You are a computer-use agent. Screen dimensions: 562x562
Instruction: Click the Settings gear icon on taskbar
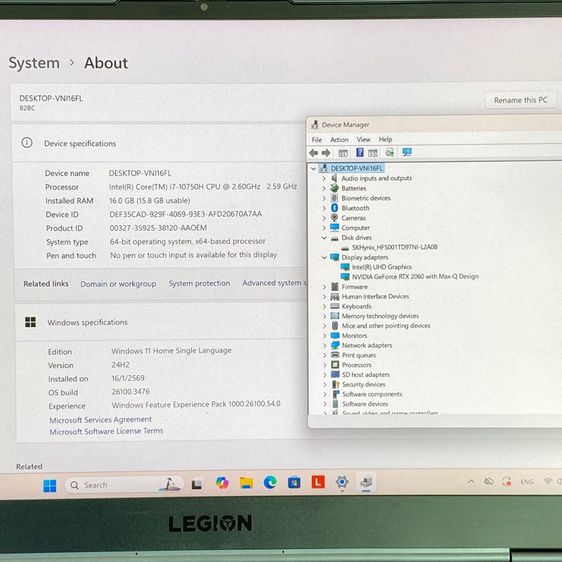coord(342,482)
